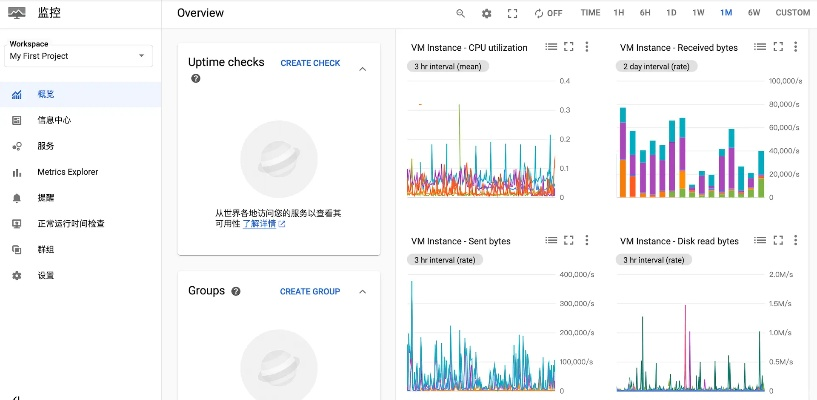Click the Metrics Explorer bar-chart icon
The height and width of the screenshot is (400, 817).
point(17,172)
